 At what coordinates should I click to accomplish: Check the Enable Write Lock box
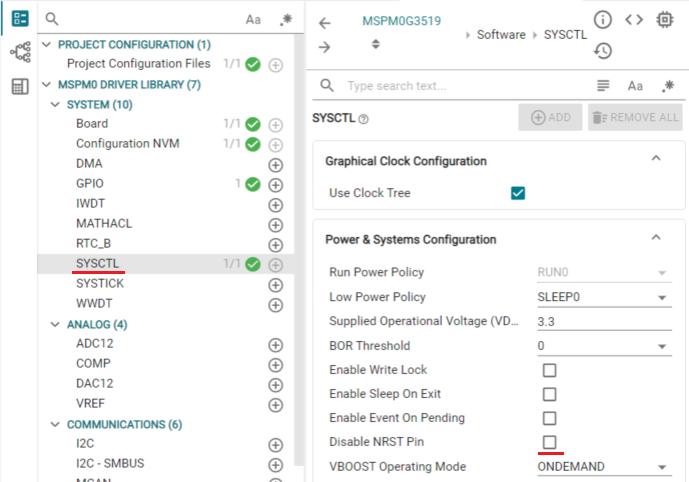point(549,370)
